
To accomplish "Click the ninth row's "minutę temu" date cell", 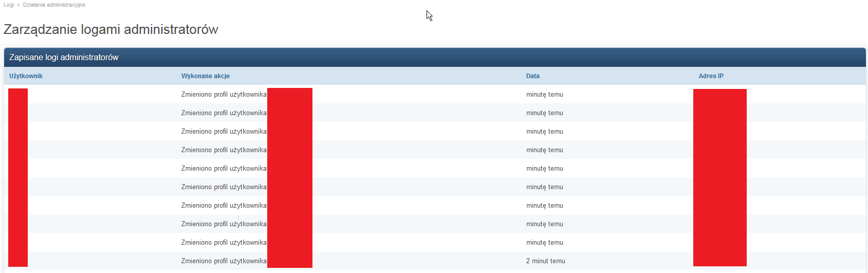I will [x=544, y=243].
